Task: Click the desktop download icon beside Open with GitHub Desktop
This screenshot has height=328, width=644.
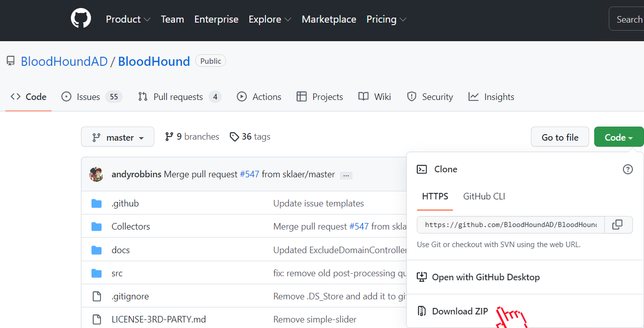Action: pos(422,277)
